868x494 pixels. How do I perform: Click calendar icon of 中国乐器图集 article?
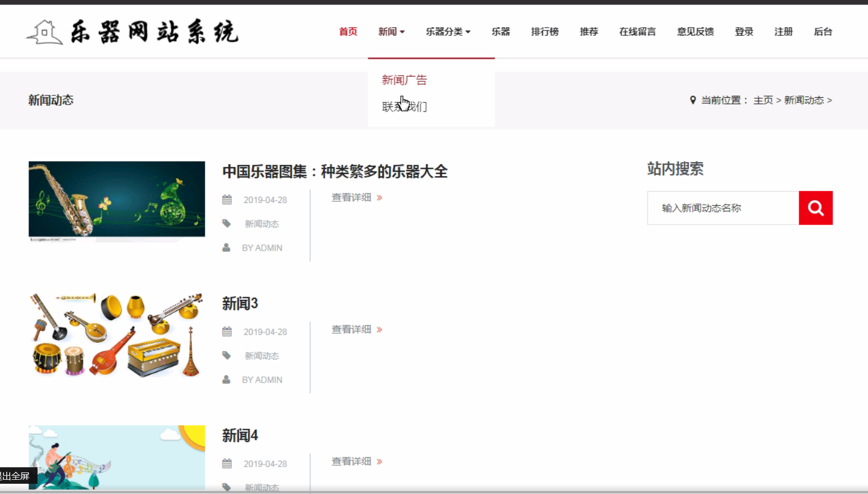pos(227,200)
